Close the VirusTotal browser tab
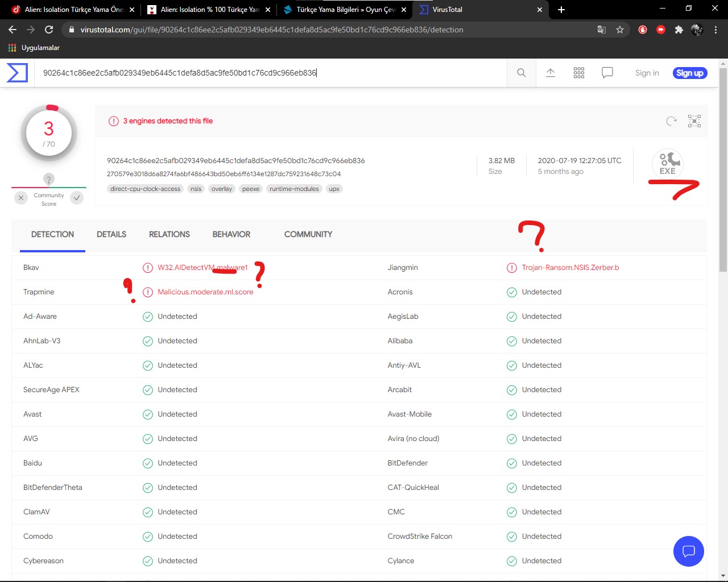Viewport: 728px width, 582px height. [x=539, y=10]
